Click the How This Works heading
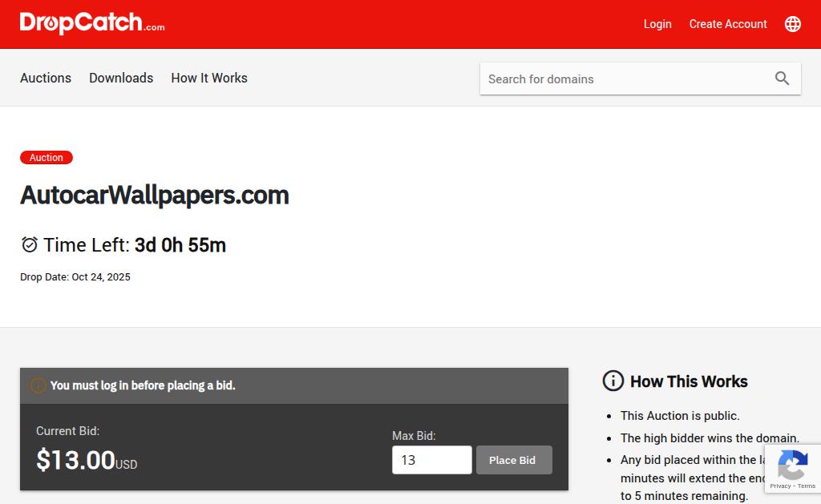The width and height of the screenshot is (821, 504). [689, 381]
